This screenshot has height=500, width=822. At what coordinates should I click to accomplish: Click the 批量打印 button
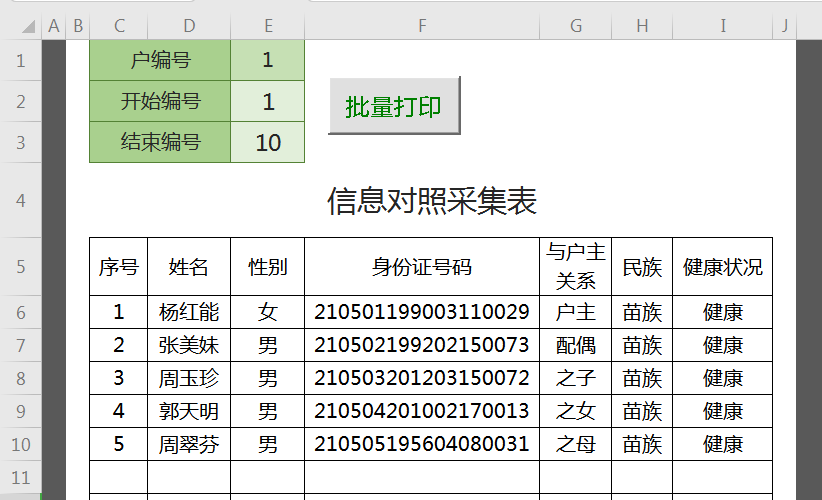394,106
